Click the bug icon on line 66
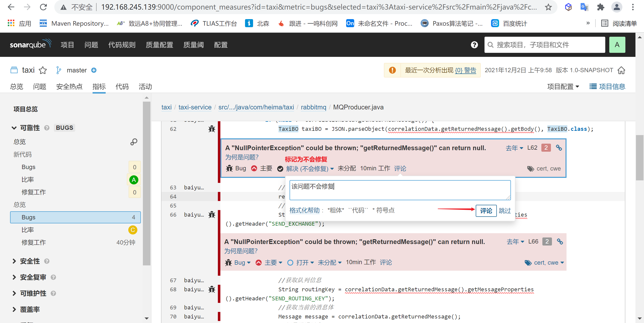 [x=212, y=215]
